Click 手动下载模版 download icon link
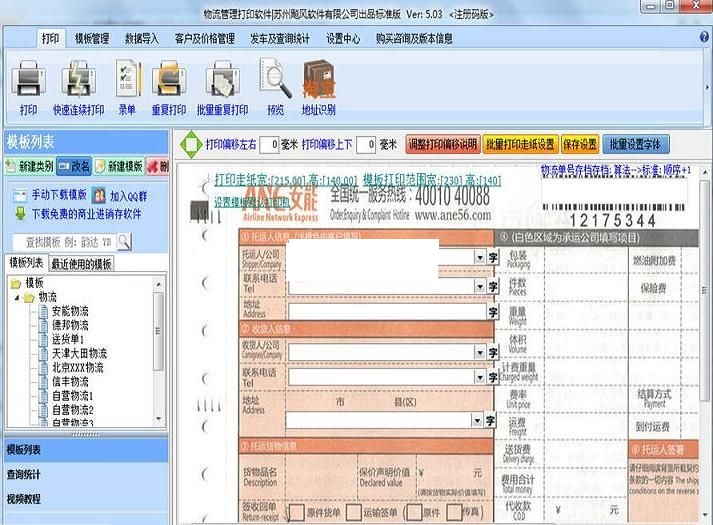The width and height of the screenshot is (713, 525). point(20,195)
